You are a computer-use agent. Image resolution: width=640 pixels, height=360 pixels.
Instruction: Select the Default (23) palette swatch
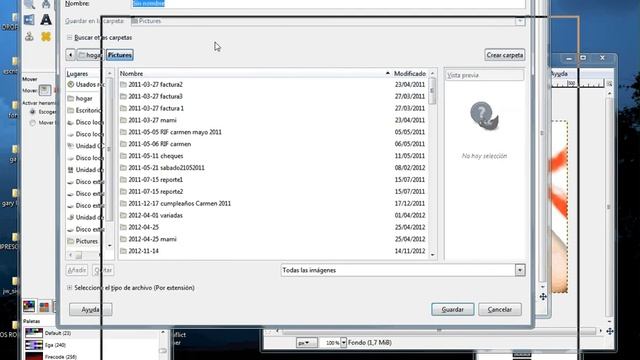34,333
